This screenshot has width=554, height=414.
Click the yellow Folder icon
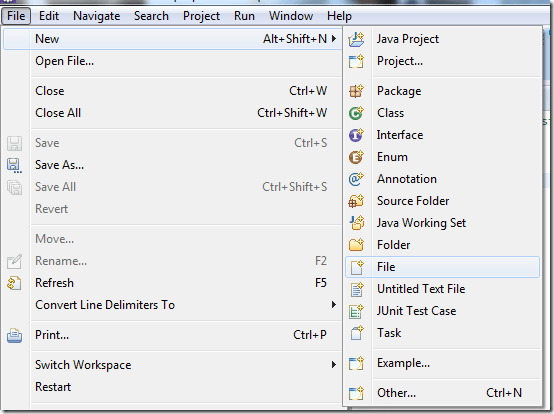click(x=356, y=245)
